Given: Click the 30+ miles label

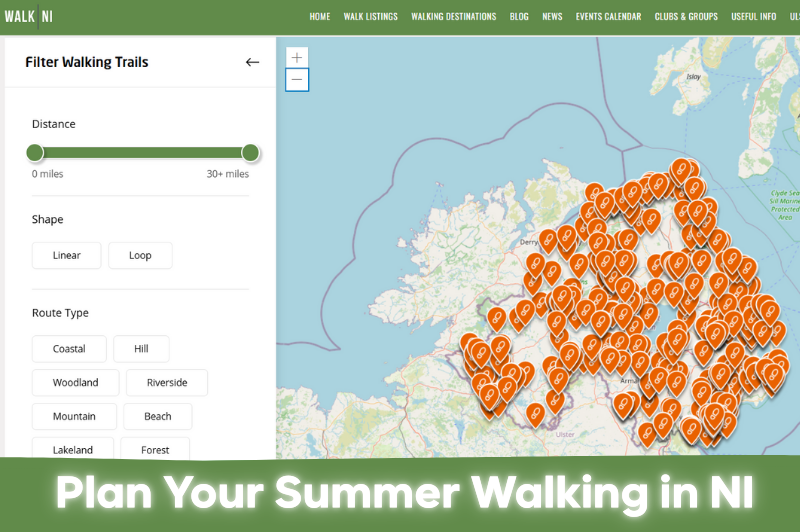Looking at the screenshot, I should click(228, 174).
